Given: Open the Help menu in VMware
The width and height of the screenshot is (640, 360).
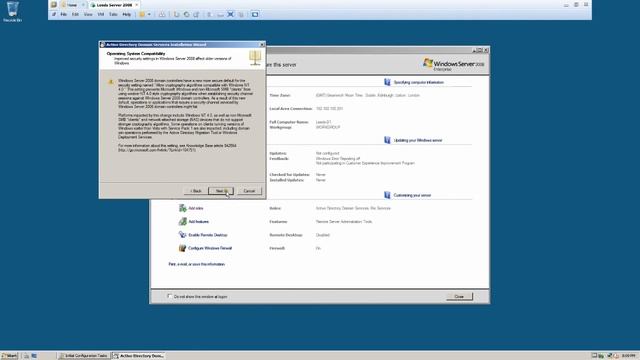Looking at the screenshot, I should [x=127, y=14].
